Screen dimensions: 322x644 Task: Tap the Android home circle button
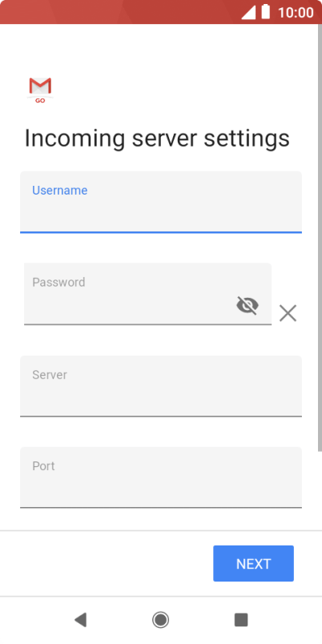coord(160,619)
